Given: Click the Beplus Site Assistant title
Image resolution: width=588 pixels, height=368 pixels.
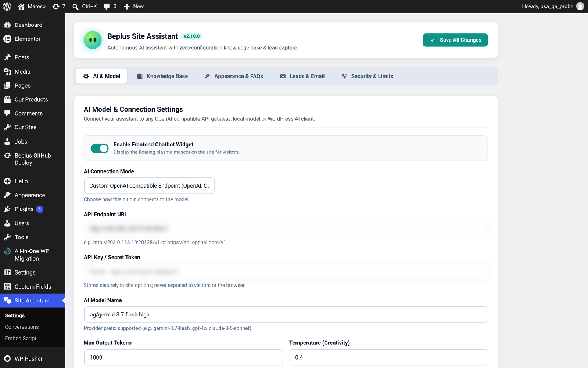Looking at the screenshot, I should [x=143, y=36].
